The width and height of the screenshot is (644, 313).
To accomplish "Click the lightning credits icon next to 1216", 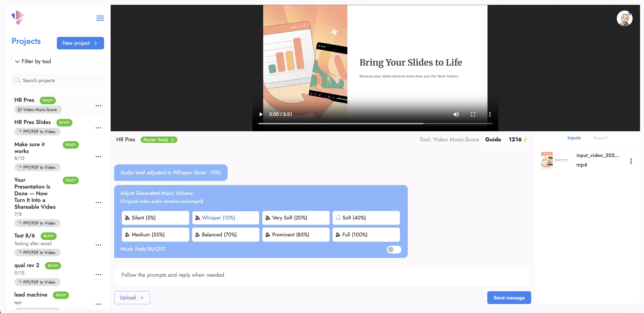I will (525, 140).
